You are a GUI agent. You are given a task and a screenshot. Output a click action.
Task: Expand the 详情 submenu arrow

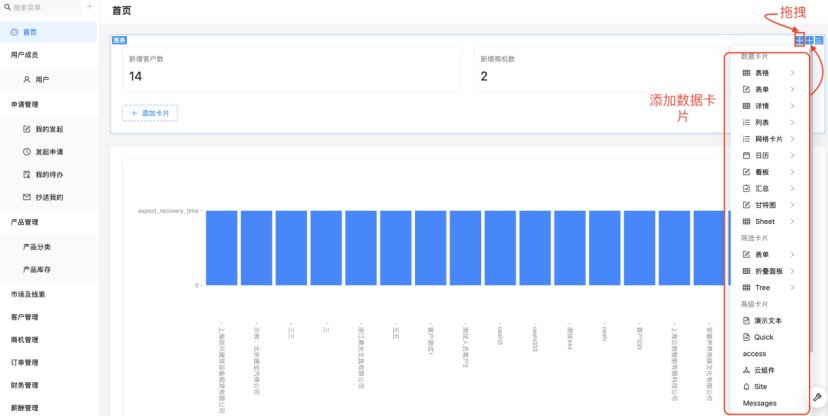[x=792, y=106]
